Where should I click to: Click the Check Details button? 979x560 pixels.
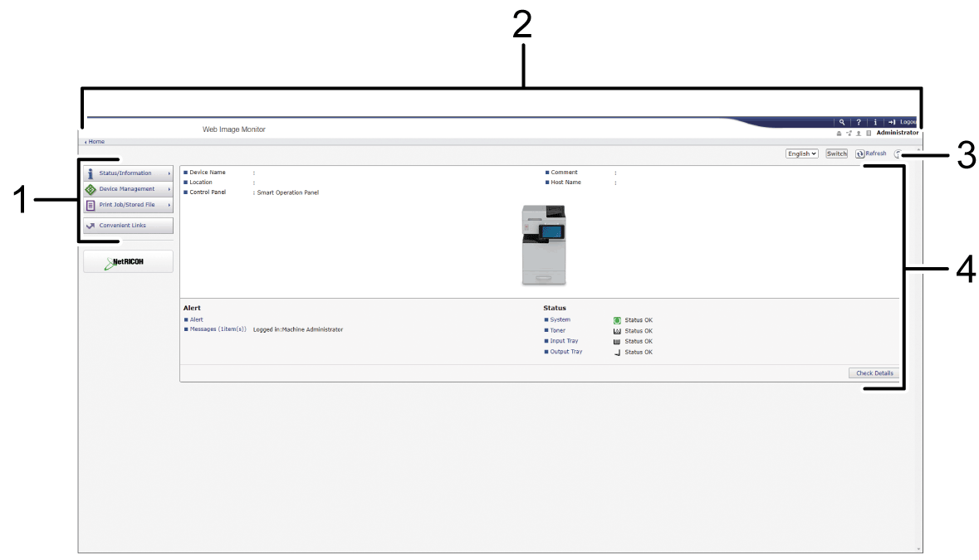click(x=874, y=373)
